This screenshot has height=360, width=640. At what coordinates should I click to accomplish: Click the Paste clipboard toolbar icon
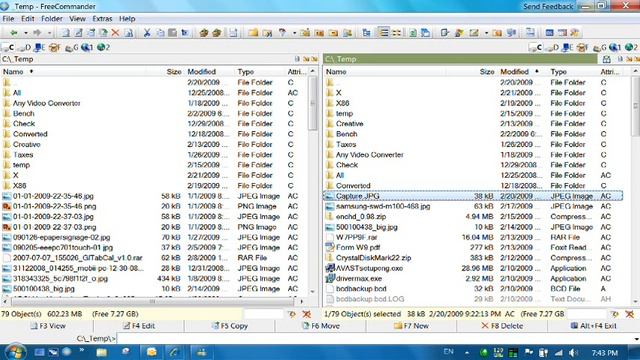click(x=173, y=33)
